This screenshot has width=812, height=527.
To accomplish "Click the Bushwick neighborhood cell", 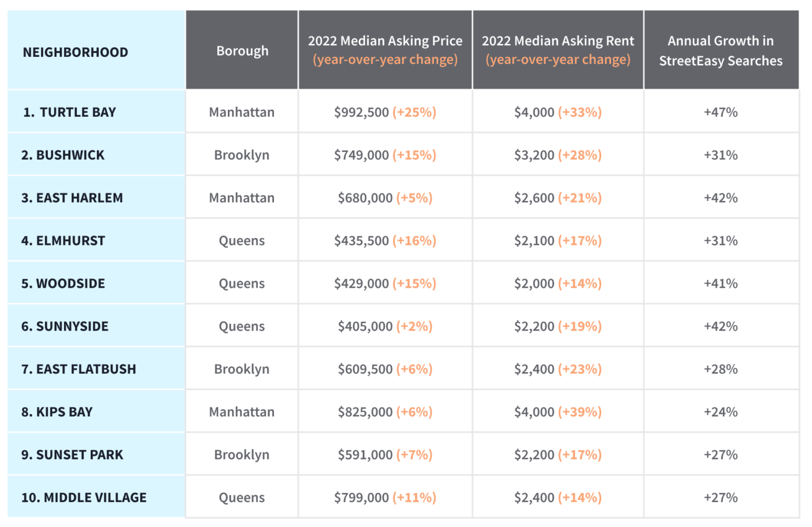I will pyautogui.click(x=63, y=155).
